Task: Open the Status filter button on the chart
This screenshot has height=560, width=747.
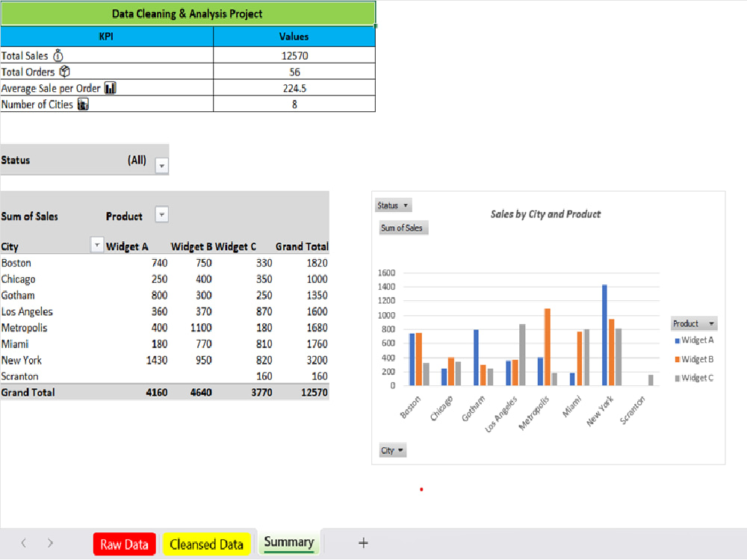Action: pyautogui.click(x=393, y=205)
